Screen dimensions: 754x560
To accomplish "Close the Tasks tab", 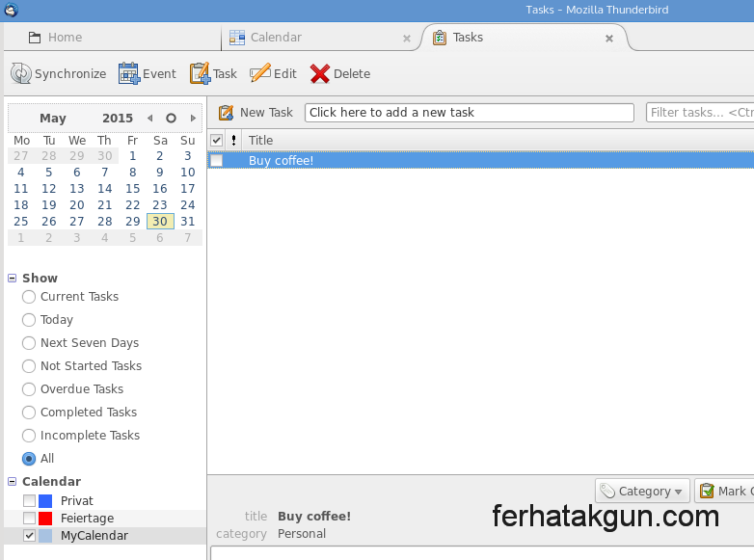I will 609,39.
